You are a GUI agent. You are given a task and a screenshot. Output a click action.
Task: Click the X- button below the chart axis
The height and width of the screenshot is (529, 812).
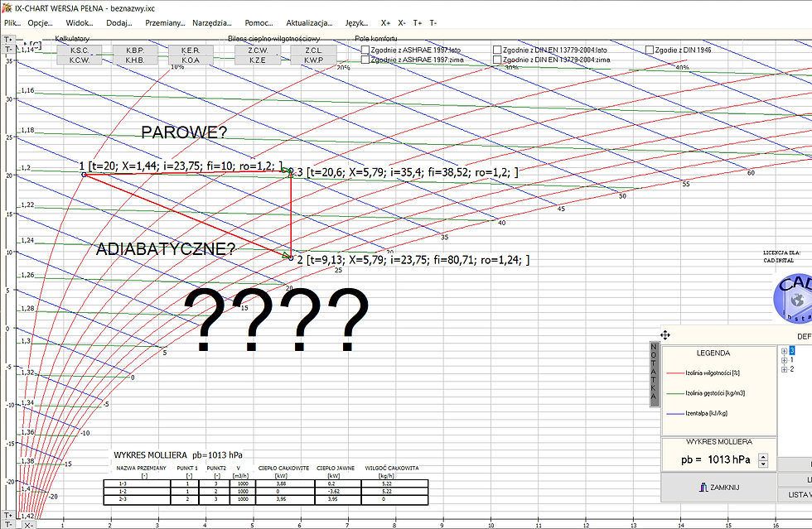point(29,525)
